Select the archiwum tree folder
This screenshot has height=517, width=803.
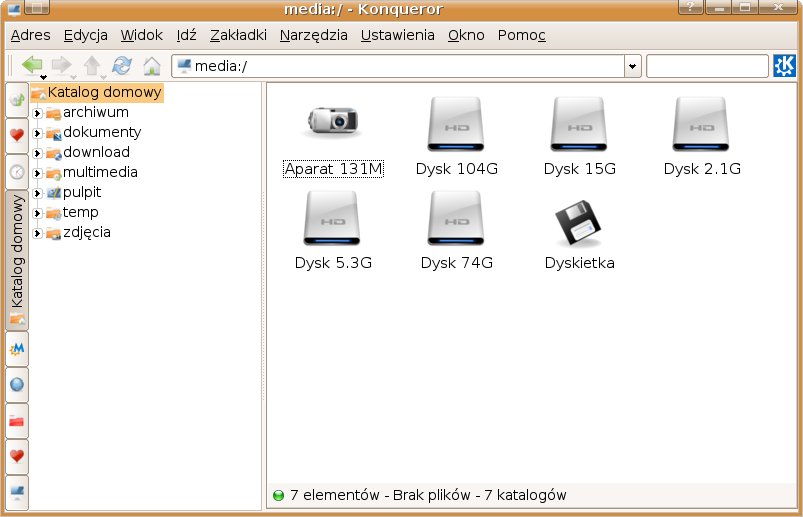pyautogui.click(x=88, y=112)
